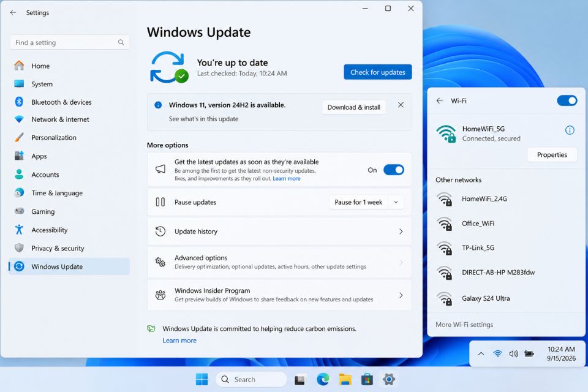Select the Galaxy S24 Ultra network

[x=507, y=299]
